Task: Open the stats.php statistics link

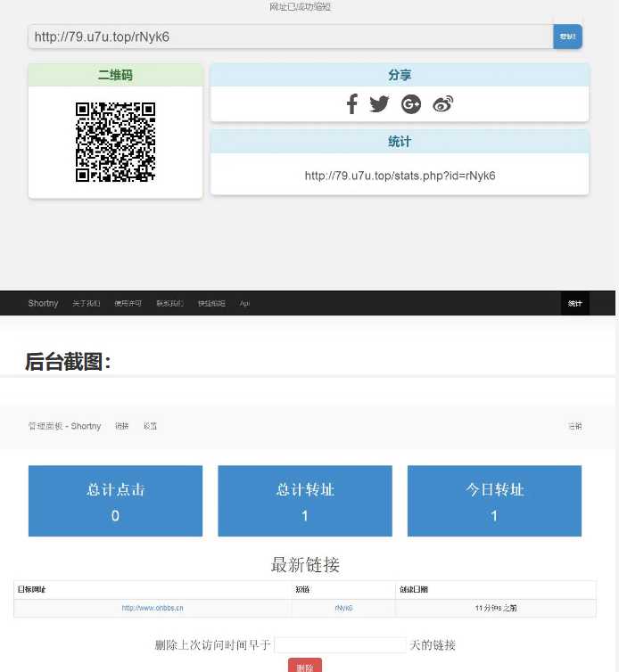Action: coord(400,176)
